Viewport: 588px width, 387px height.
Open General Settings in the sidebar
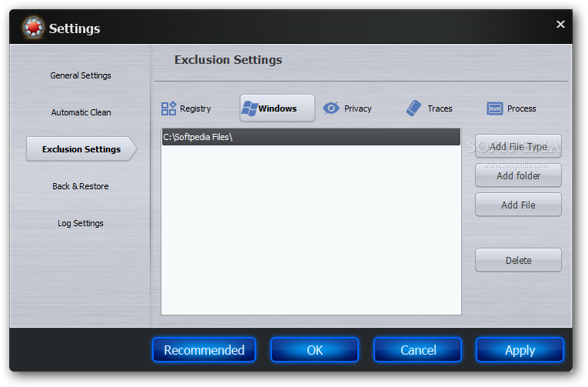[x=81, y=75]
